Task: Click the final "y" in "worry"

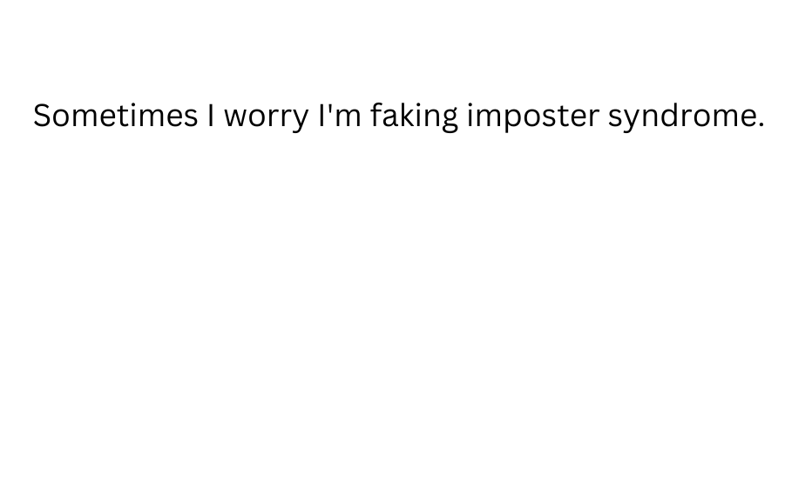Action: (x=299, y=121)
